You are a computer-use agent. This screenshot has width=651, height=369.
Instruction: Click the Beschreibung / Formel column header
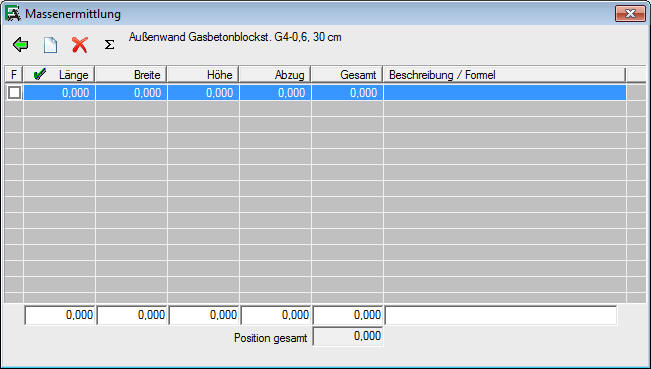(504, 75)
